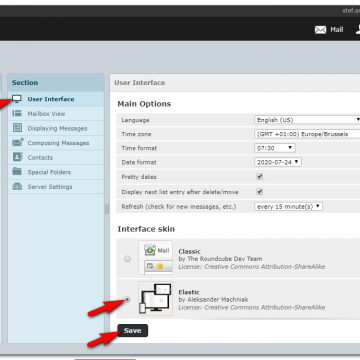The width and height of the screenshot is (360, 360).
Task: Go to Composing Messages settings
Action: [x=56, y=143]
